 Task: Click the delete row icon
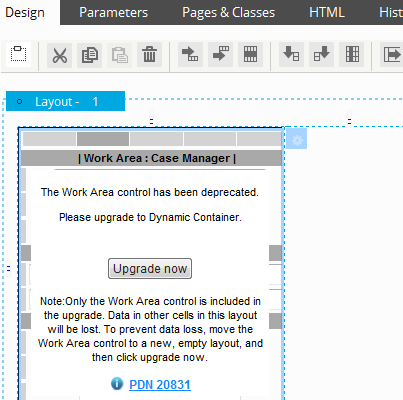(250, 54)
